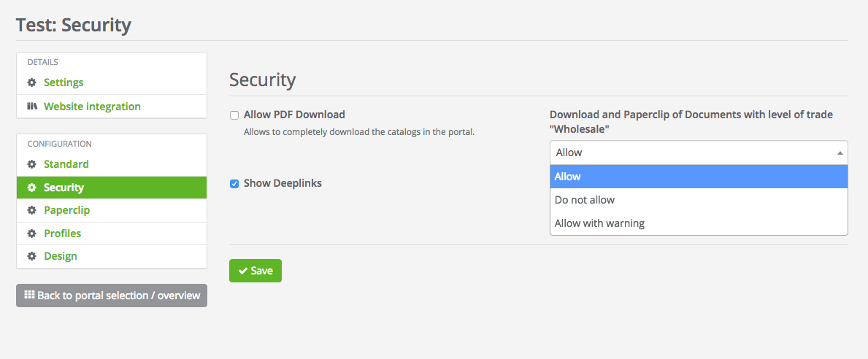Click Back to portal selection / overview
Screen dimensions: 868x359
(x=118, y=296)
